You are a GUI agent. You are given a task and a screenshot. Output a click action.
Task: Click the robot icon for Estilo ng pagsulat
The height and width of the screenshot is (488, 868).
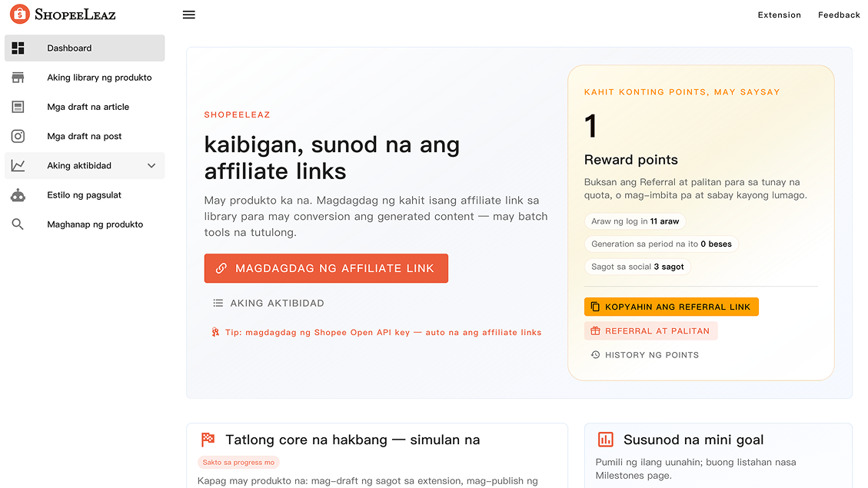click(18, 195)
